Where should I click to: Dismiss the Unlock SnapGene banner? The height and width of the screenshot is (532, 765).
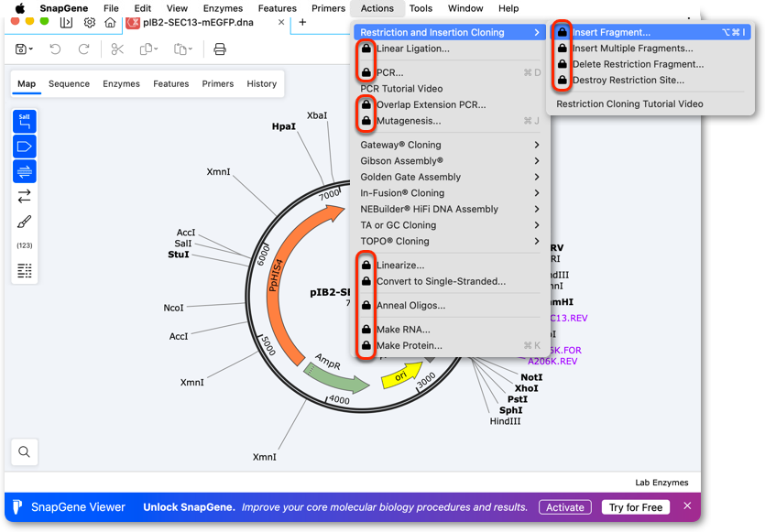(x=687, y=505)
